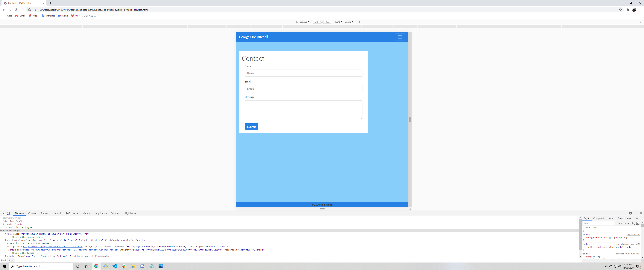Viewport: 644px width, 270px height.
Task: Switch to the Computed pane
Action: (x=599, y=218)
